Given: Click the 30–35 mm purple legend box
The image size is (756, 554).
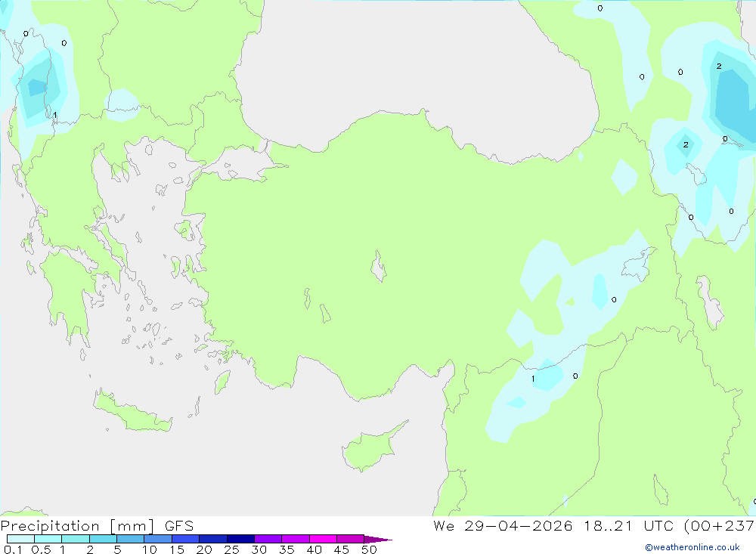Looking at the screenshot, I should tap(268, 539).
